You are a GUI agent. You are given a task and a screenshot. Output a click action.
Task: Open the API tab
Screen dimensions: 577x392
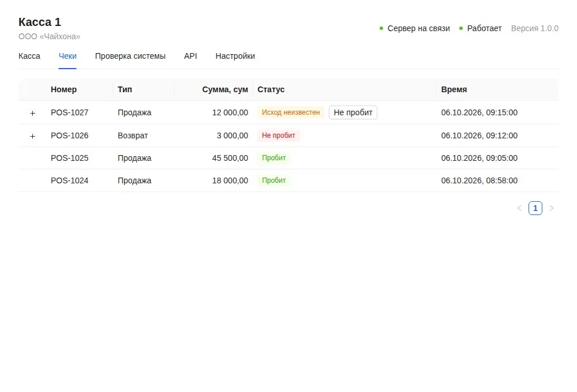(x=190, y=56)
